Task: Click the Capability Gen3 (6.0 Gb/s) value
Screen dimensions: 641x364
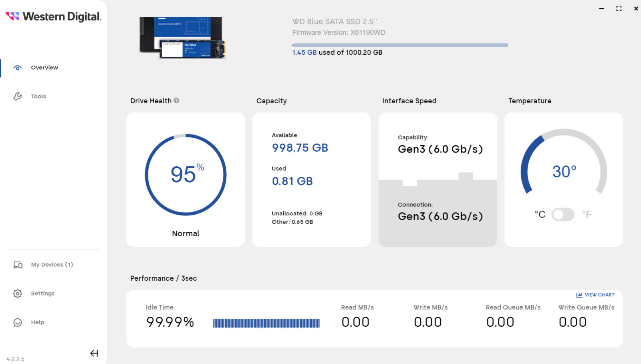Action: (440, 149)
